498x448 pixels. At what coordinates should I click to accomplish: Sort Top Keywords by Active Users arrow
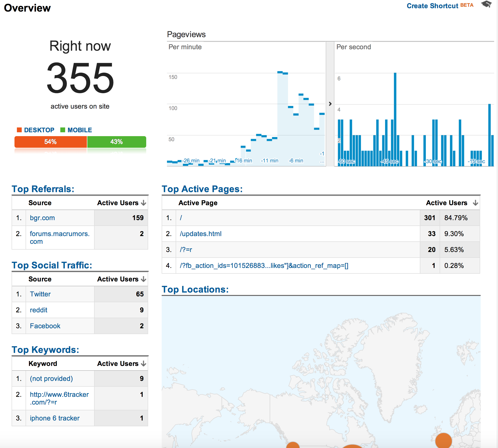(144, 364)
